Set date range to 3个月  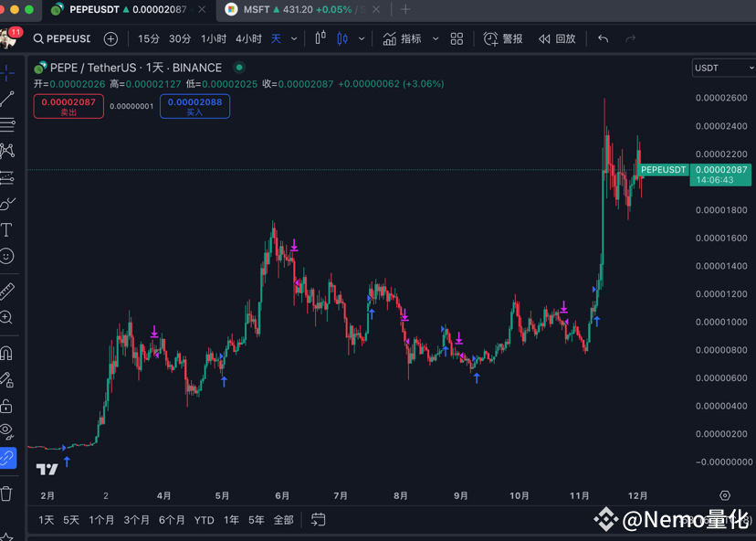pyautogui.click(x=136, y=520)
